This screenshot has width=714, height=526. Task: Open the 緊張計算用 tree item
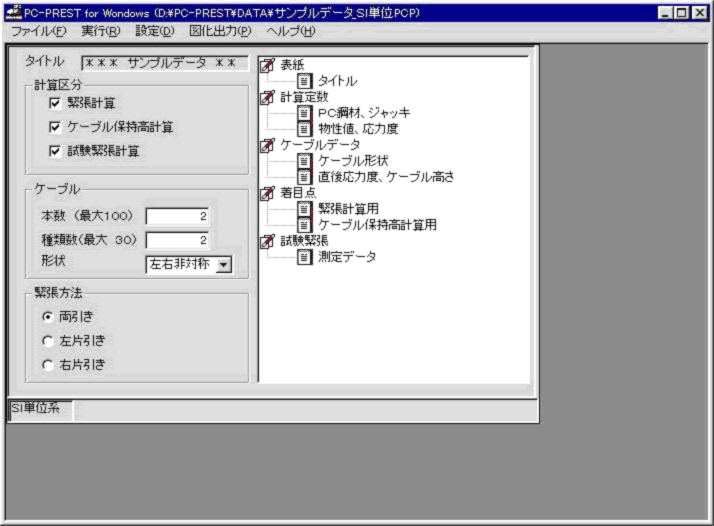point(348,209)
